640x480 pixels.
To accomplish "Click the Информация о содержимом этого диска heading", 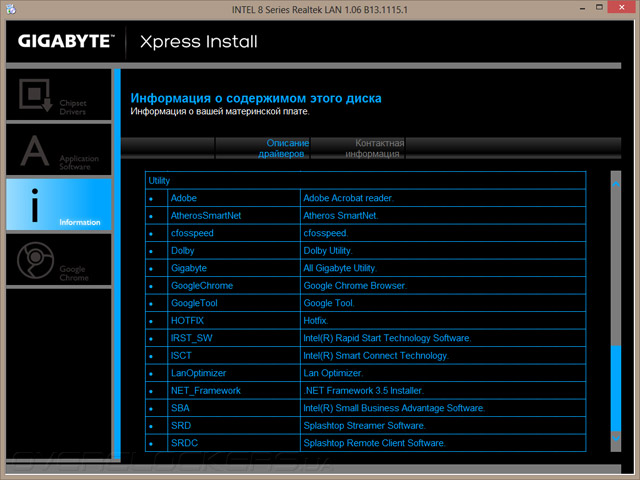I will click(256, 98).
